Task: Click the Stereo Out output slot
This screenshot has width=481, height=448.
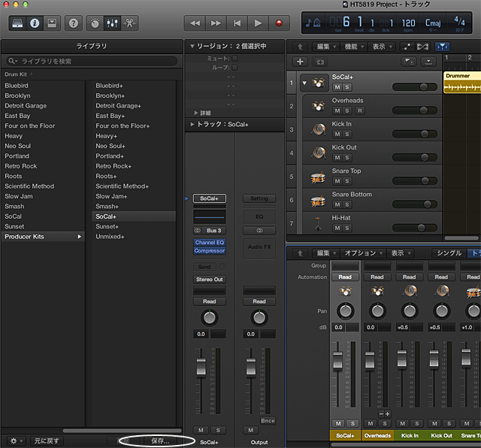Action: tap(210, 280)
